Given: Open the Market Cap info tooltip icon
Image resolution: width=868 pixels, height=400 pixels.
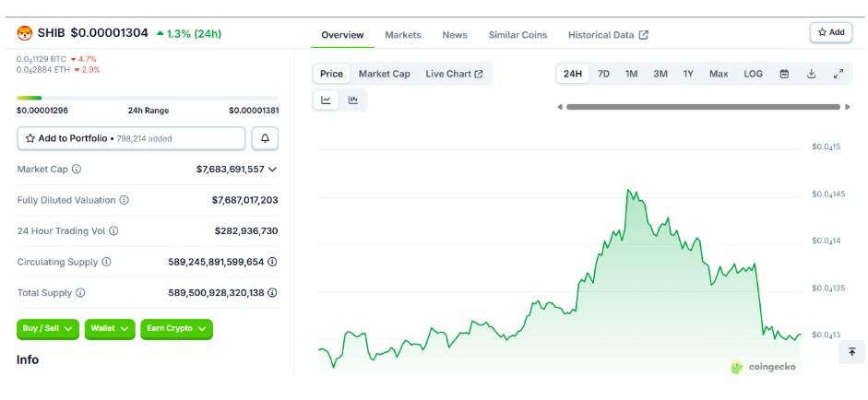Looking at the screenshot, I should tap(77, 170).
